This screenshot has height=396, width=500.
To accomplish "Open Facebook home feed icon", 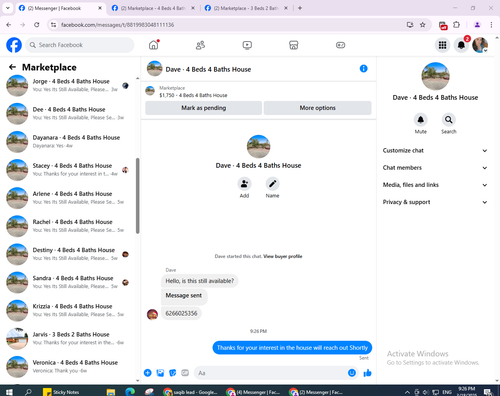I will [154, 45].
